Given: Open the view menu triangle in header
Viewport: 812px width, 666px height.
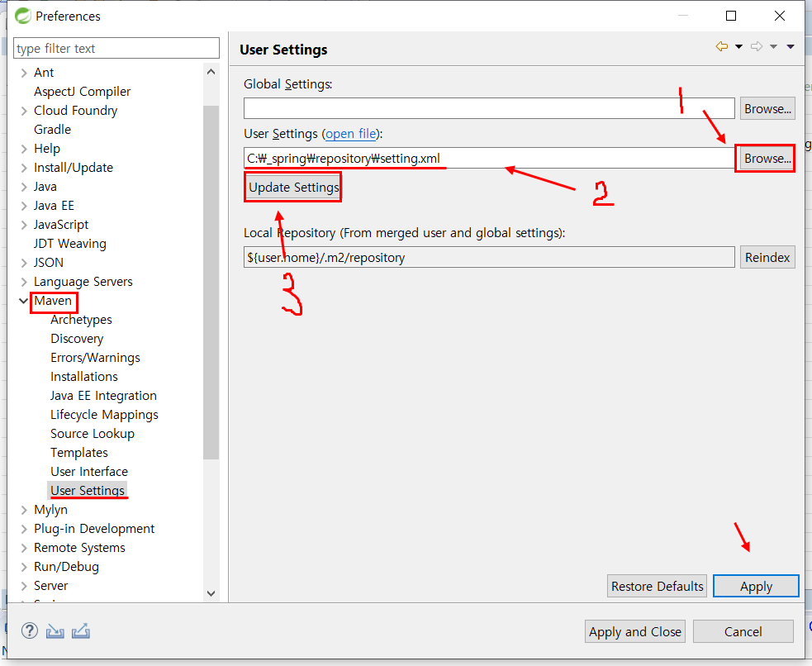Looking at the screenshot, I should click(791, 46).
